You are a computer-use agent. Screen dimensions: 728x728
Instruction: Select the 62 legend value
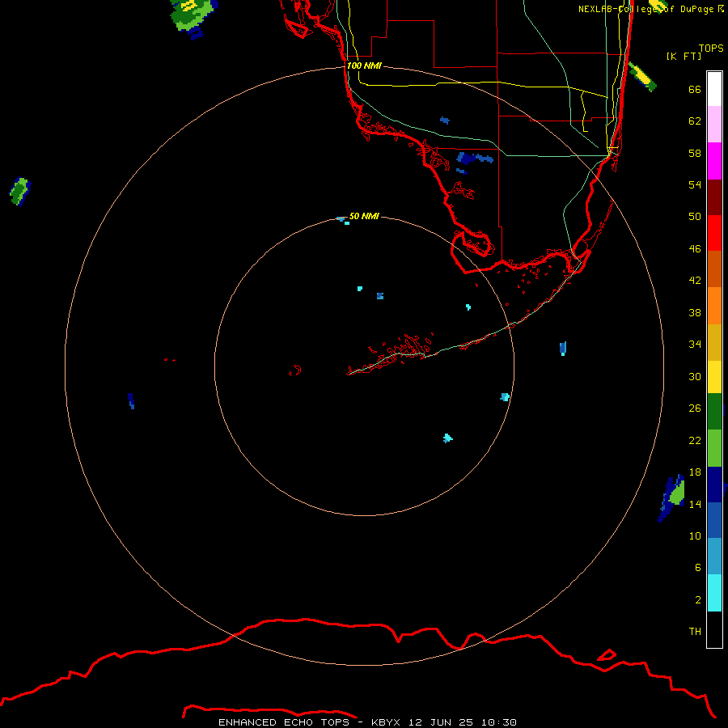point(695,121)
